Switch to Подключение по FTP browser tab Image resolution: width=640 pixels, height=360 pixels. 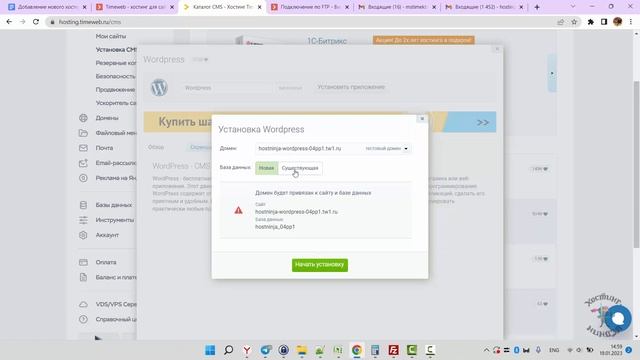(x=310, y=7)
